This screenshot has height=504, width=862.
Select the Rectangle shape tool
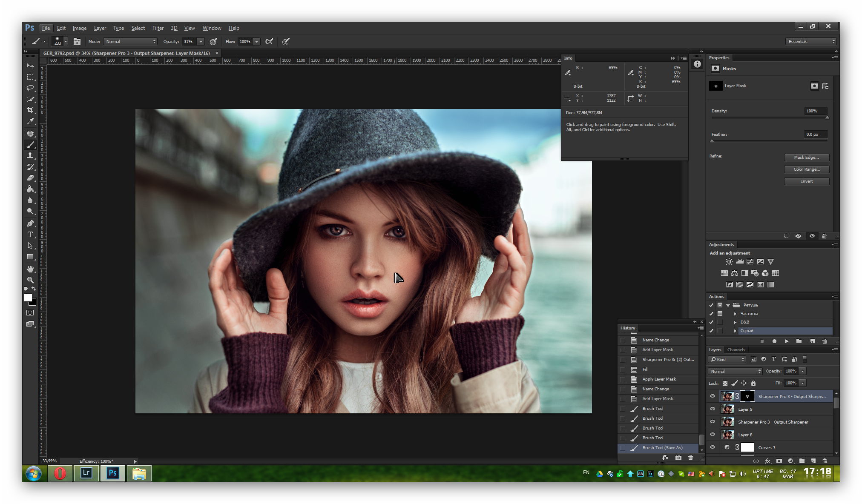(30, 257)
